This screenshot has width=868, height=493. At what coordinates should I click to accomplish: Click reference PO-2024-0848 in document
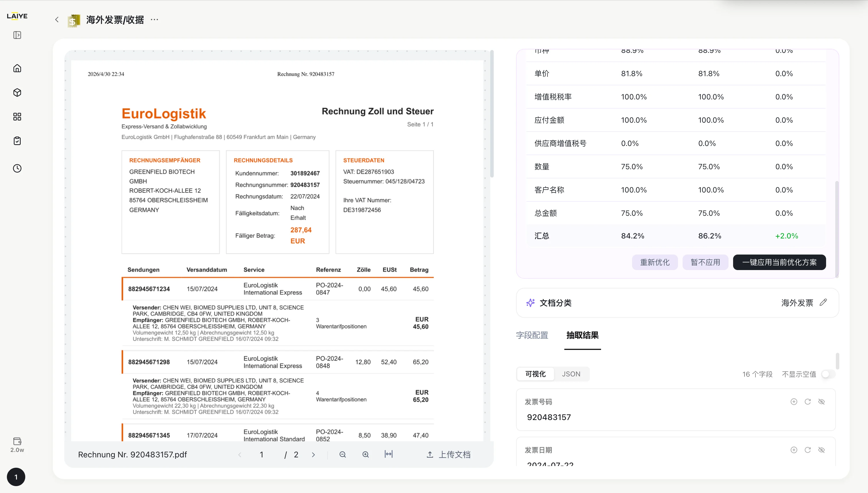click(330, 362)
